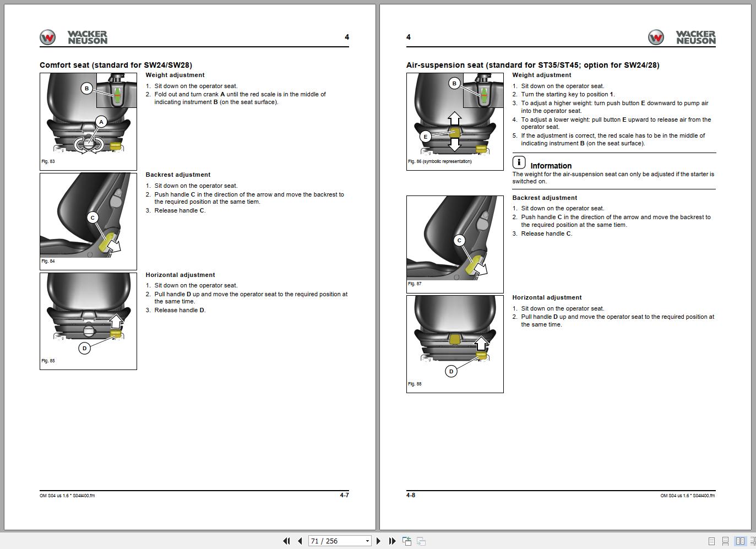Click the Fig. 88 seat handle D image
756x549 pixels.
point(455,344)
